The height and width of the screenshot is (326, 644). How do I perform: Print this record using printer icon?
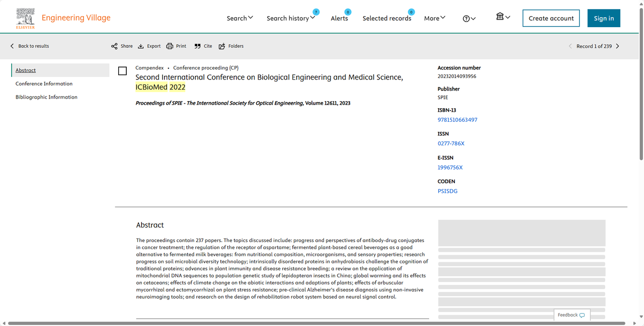point(170,46)
